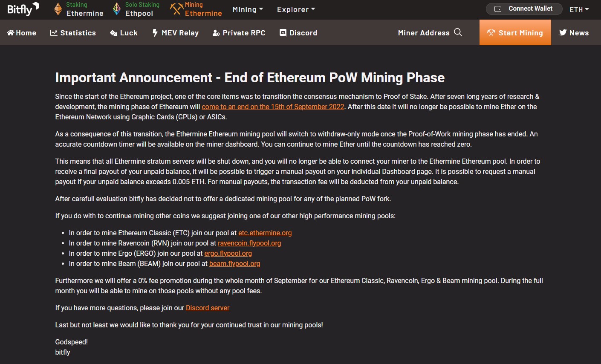This screenshot has height=364, width=601.
Task: Open the Discord chat icon
Action: pyautogui.click(x=283, y=33)
